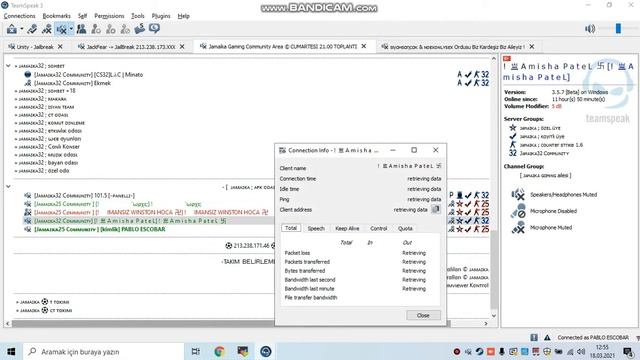The height and width of the screenshot is (360, 640).
Task: Open the Speech tab in Connection Info
Action: (x=316, y=229)
